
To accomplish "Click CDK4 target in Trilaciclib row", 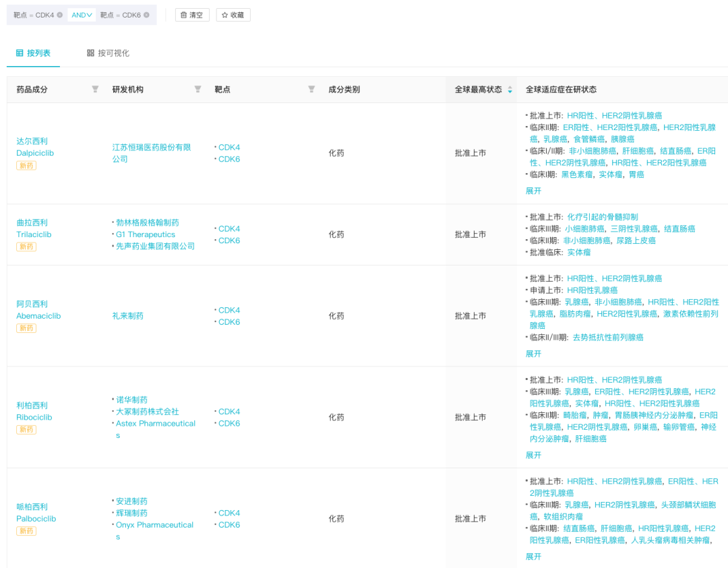I will point(229,229).
